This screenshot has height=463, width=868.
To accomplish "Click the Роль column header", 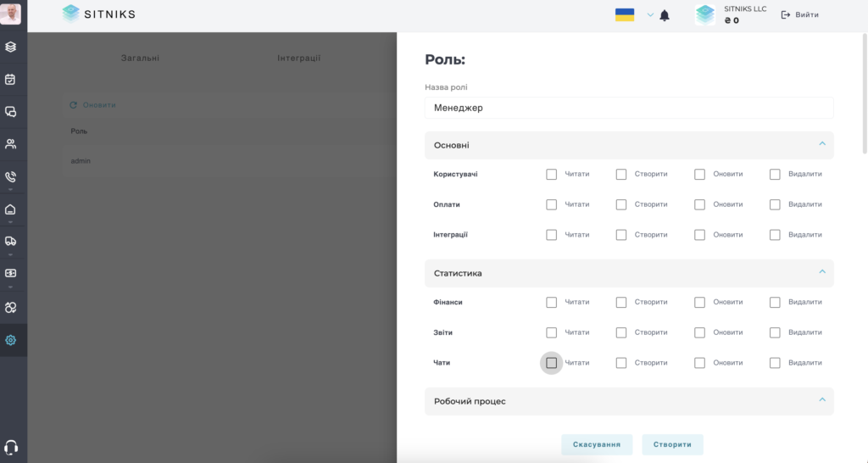I will click(x=79, y=131).
